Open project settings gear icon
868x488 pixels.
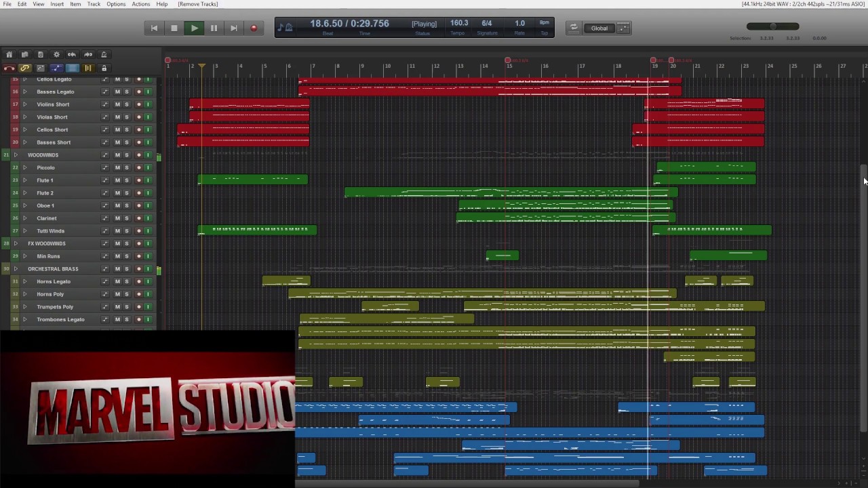click(56, 54)
